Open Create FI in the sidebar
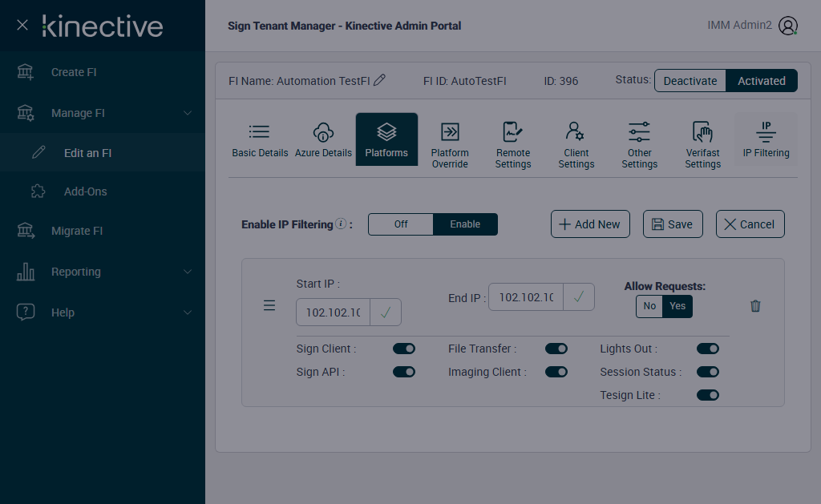The image size is (821, 504). 103,72
